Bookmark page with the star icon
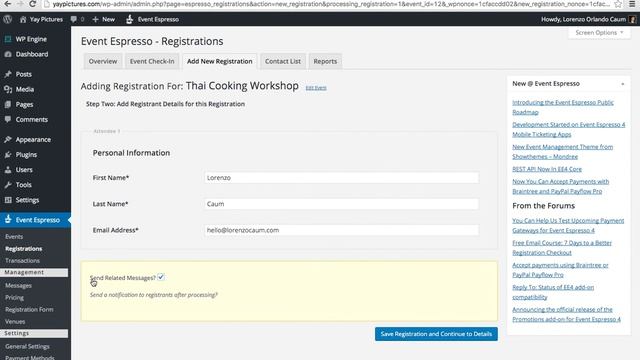This screenshot has width=640, height=360. (618, 4)
